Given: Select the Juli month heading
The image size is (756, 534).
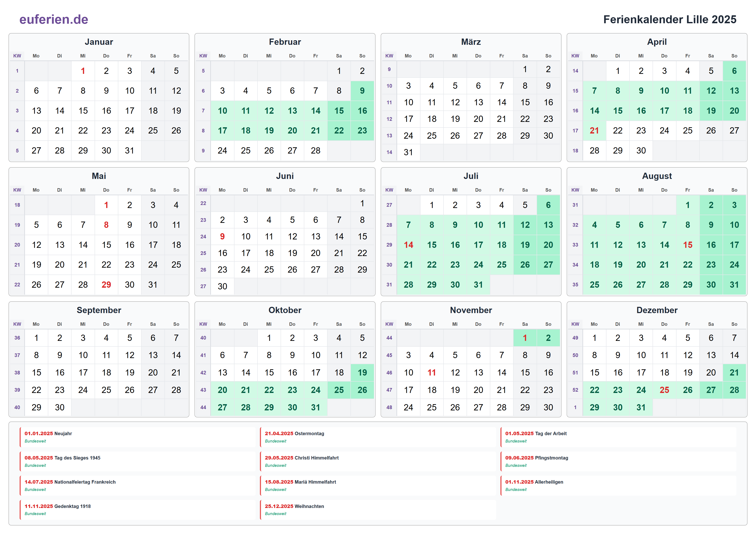Looking at the screenshot, I should 471,176.
